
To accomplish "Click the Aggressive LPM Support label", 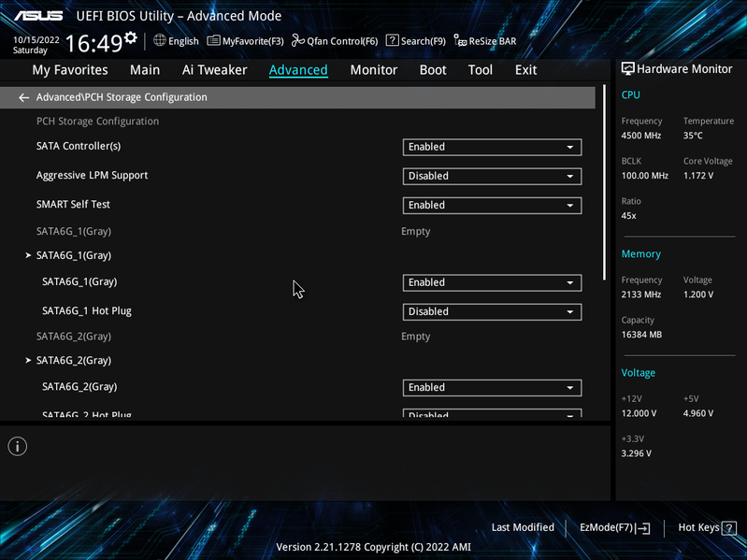I will click(x=92, y=176).
